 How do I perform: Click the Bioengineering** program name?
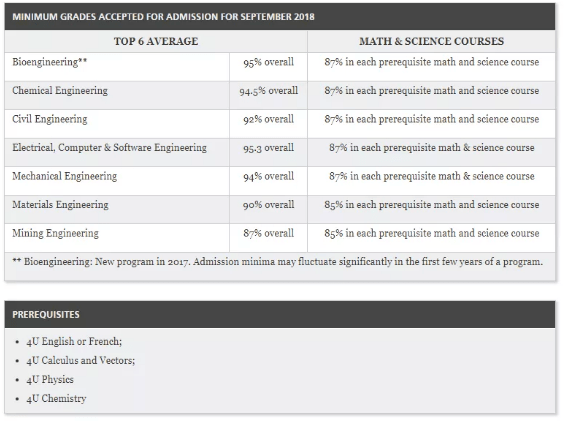point(50,62)
